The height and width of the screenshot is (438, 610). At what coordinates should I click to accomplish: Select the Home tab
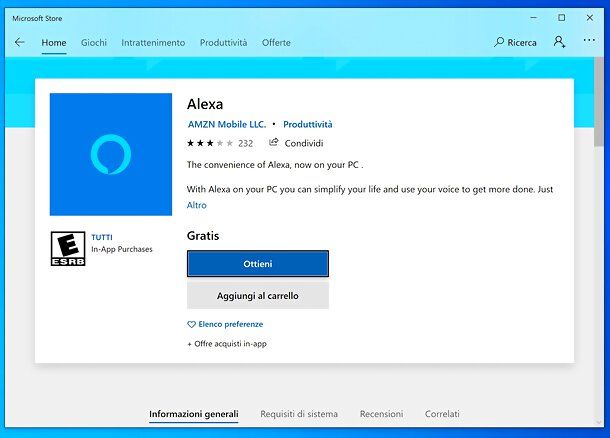pyautogui.click(x=54, y=42)
